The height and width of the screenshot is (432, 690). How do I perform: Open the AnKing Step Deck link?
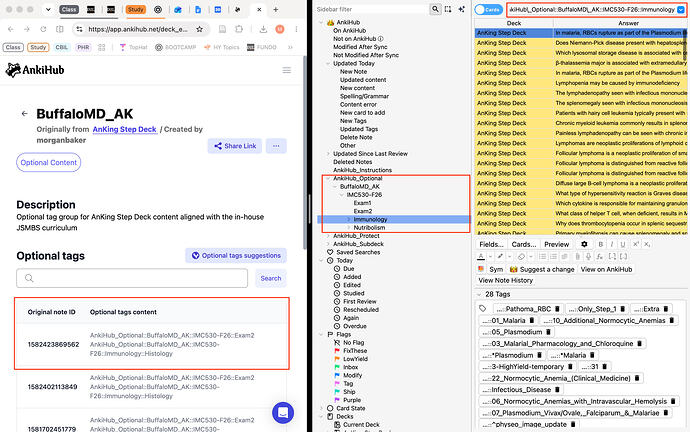click(x=125, y=129)
